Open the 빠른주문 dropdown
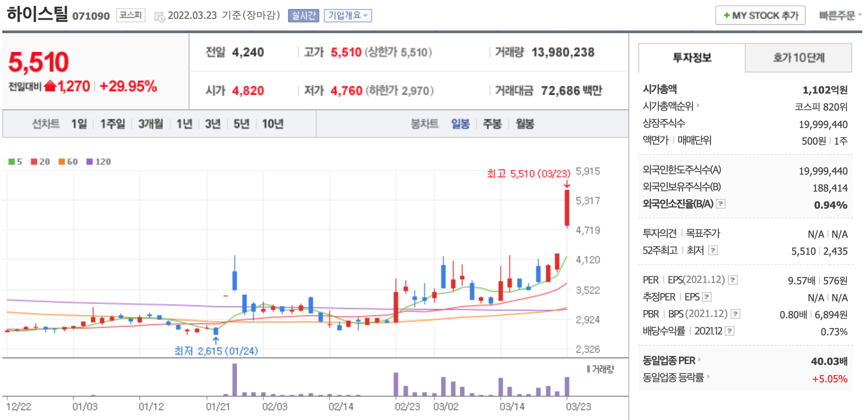The image size is (868, 420). point(840,16)
